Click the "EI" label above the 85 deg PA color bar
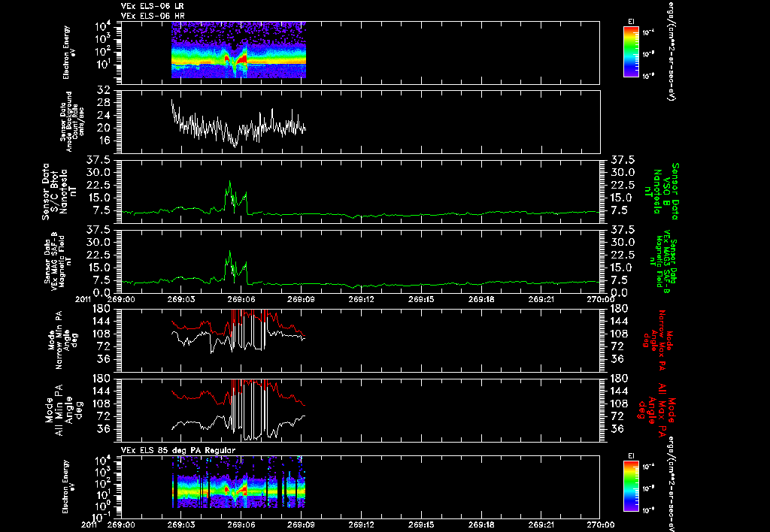This screenshot has height=532, width=770. tap(631, 456)
